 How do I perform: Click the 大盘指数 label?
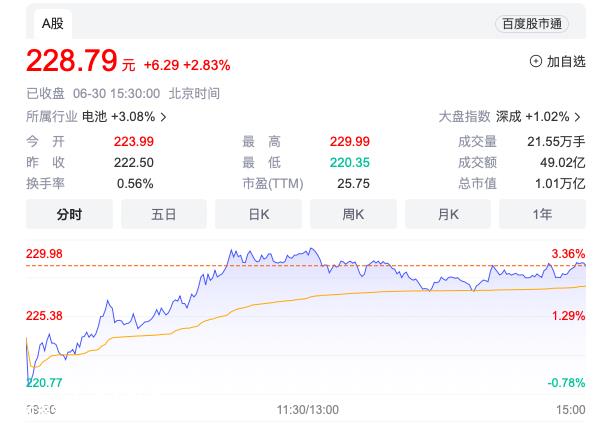[465, 117]
